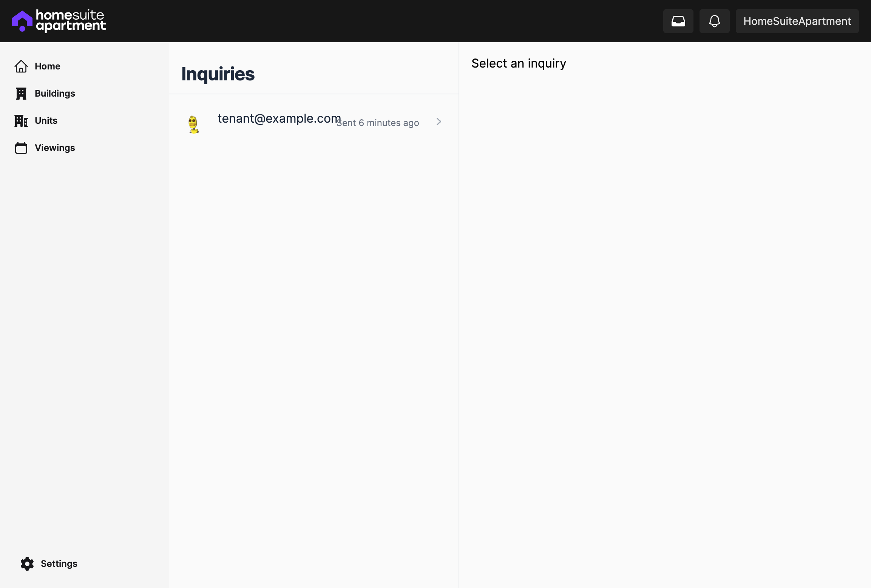The height and width of the screenshot is (588, 871).
Task: Select Buildings in the navigation
Action: pos(55,93)
